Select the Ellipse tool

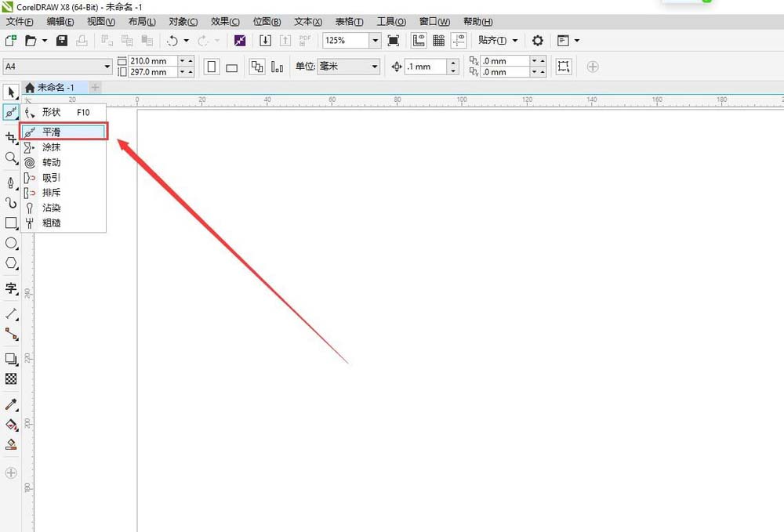(x=11, y=243)
